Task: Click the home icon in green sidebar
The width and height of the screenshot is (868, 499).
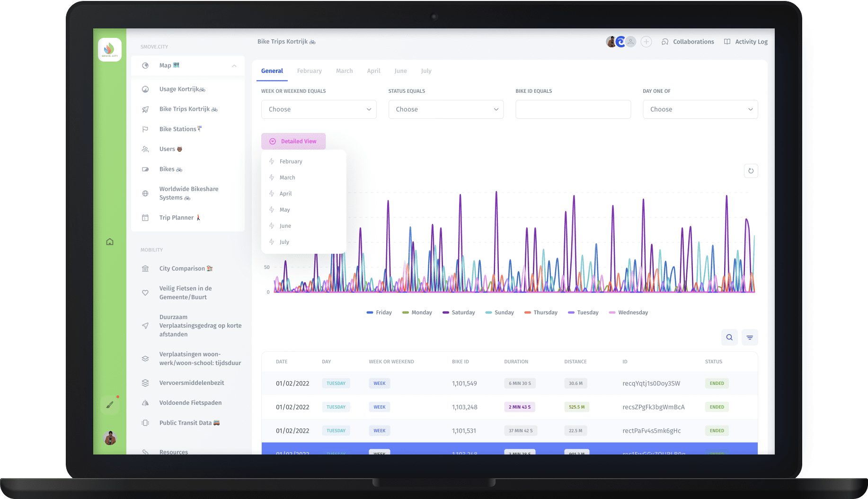Action: pos(110,242)
